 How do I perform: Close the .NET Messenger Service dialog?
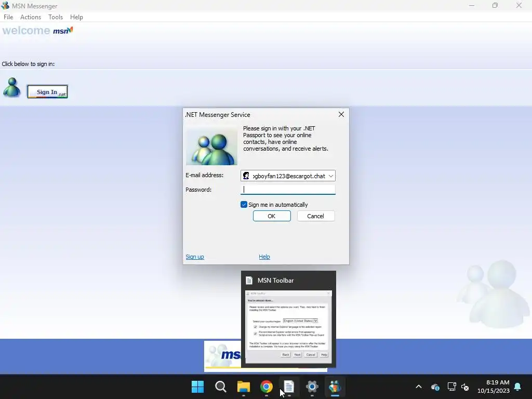pos(341,114)
